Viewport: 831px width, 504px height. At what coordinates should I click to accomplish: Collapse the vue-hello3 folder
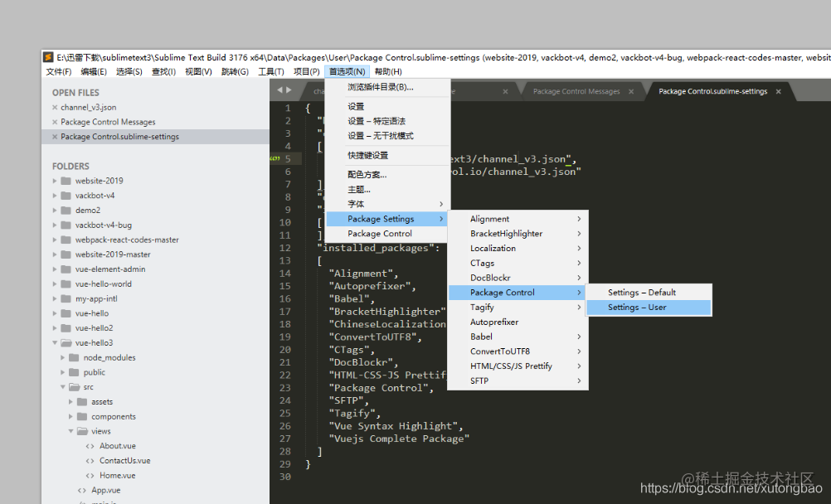(55, 343)
